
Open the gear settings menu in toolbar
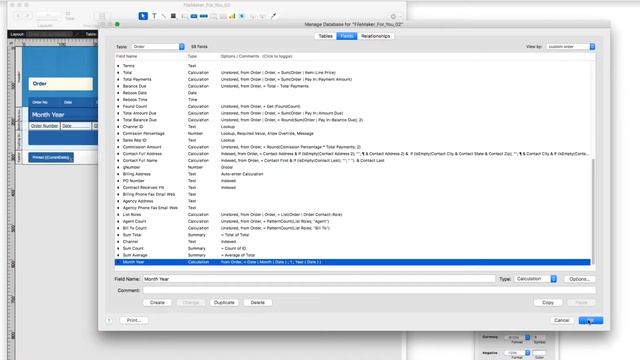[x=393, y=17]
